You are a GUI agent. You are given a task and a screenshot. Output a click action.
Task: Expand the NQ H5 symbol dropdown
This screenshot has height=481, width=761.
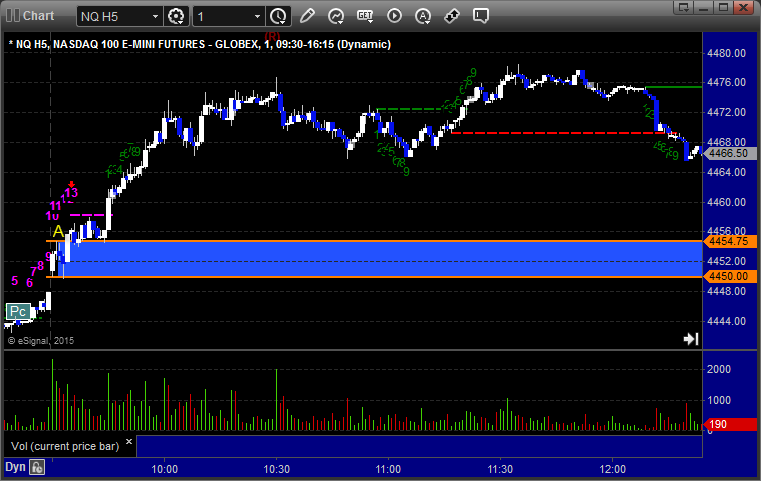coord(155,17)
